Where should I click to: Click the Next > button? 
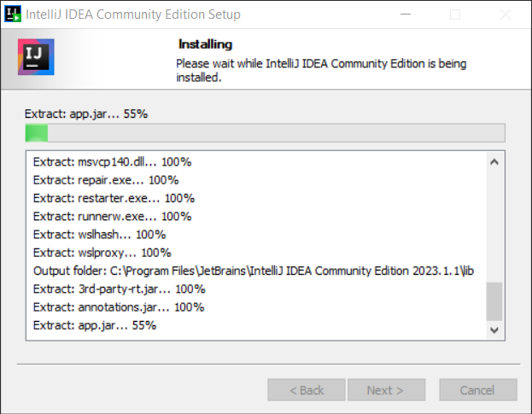[384, 390]
